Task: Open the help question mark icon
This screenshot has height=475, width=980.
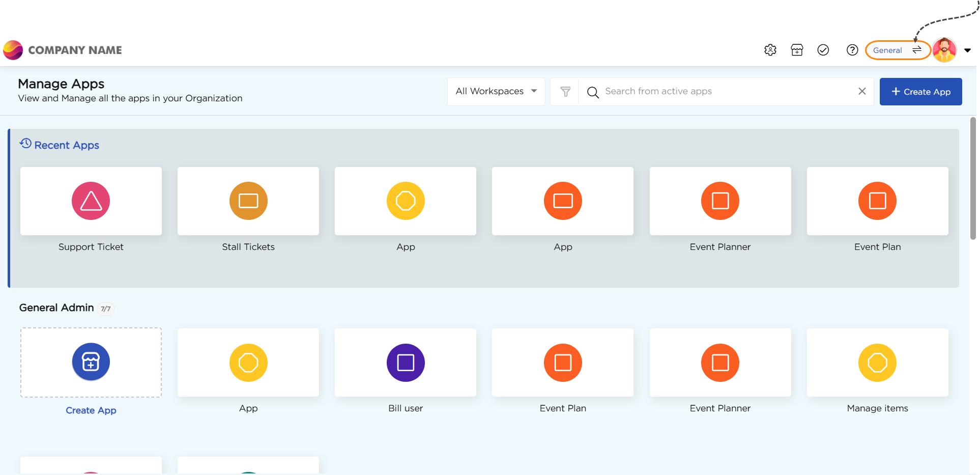Action: coord(852,50)
